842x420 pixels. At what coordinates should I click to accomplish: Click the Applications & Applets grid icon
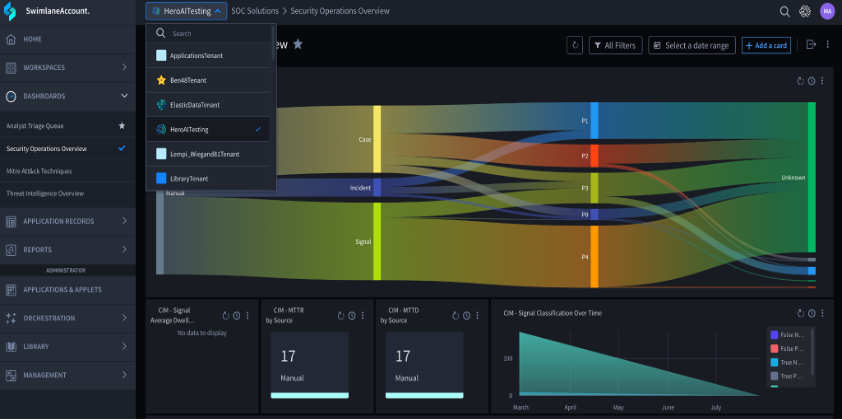[11, 290]
